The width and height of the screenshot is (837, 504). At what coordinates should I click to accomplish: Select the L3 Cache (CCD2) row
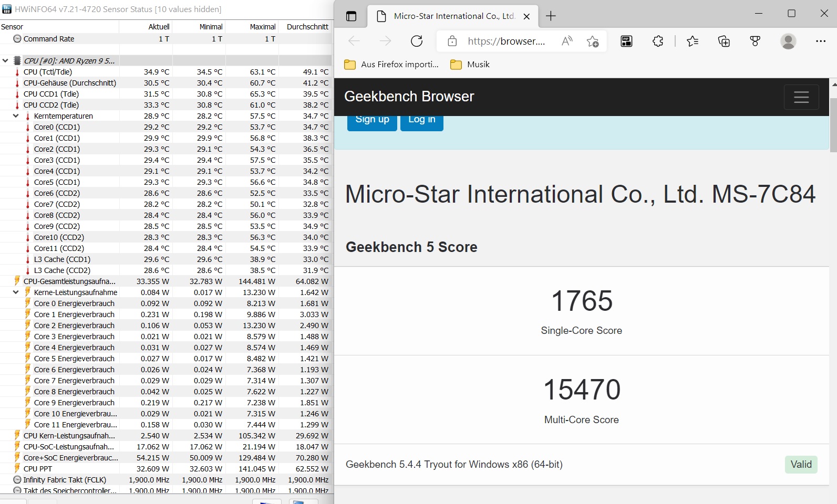click(166, 270)
